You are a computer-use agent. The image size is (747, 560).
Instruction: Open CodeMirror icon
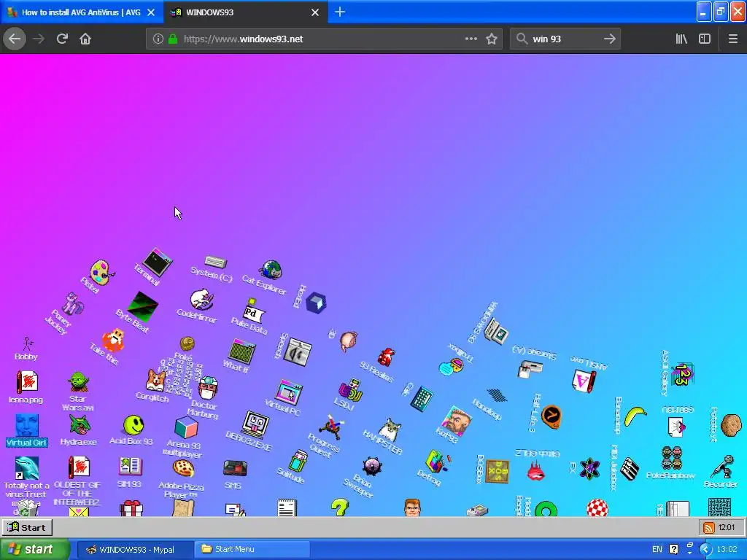click(x=202, y=300)
